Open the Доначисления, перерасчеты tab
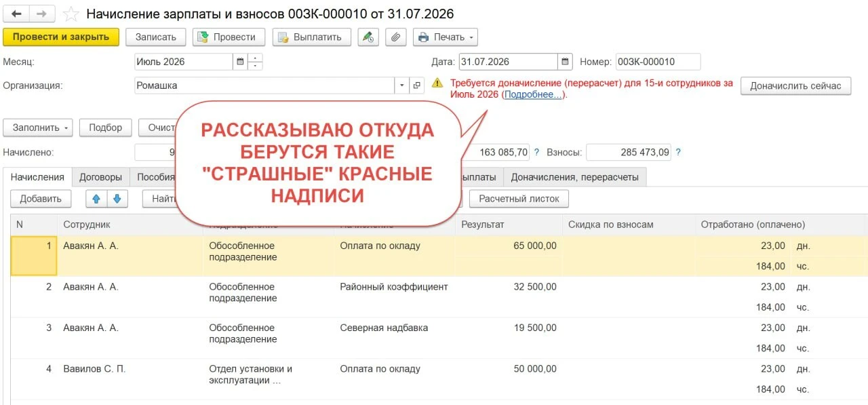Image resolution: width=868 pixels, height=405 pixels. coord(575,177)
